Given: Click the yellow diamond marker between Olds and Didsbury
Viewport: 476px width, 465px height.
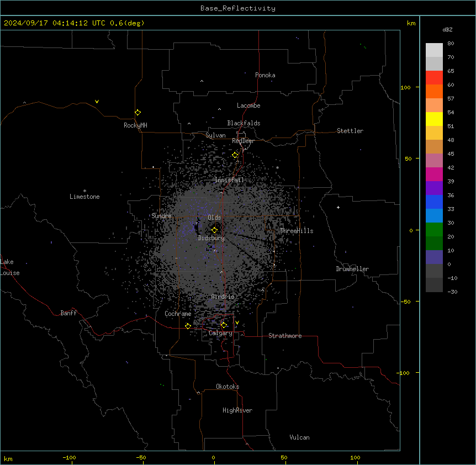Looking at the screenshot, I should coord(214,230).
